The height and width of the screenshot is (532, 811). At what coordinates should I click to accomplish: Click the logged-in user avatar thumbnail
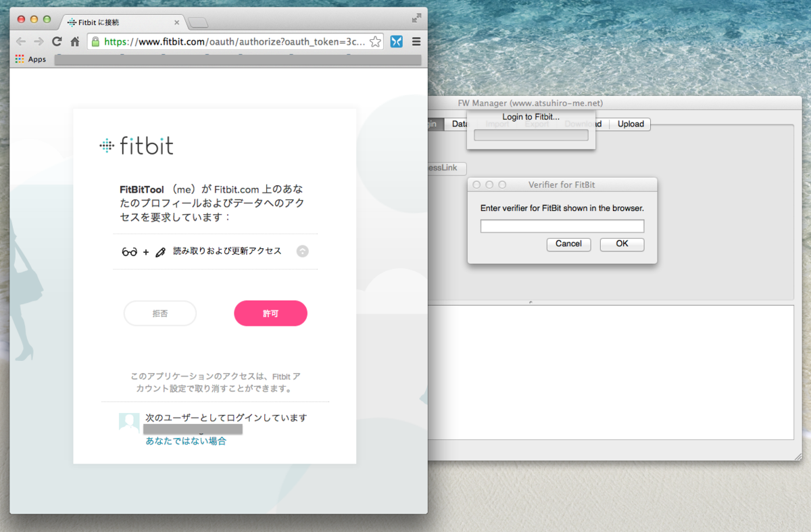point(128,422)
